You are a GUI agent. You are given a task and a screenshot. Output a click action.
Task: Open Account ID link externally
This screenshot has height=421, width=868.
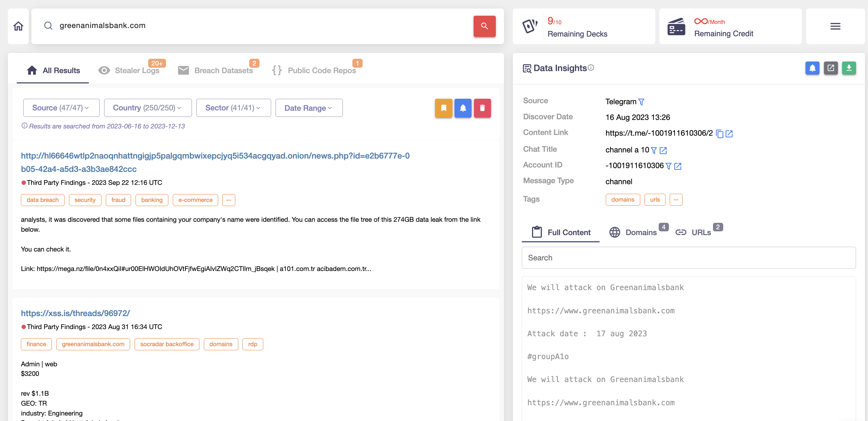coord(678,166)
